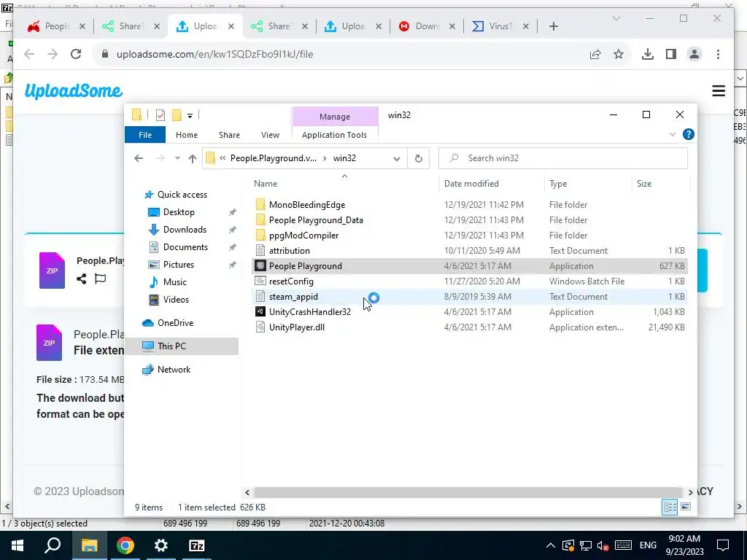Bookmark this page with the star icon

(x=619, y=54)
